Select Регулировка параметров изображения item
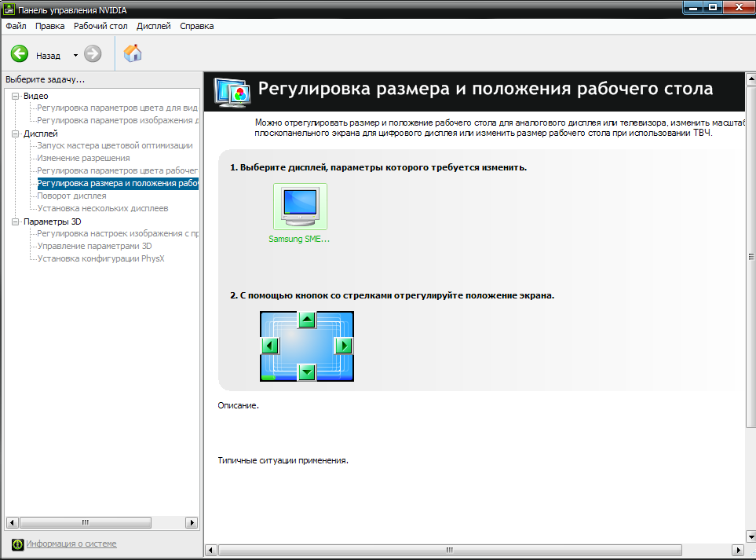 point(117,121)
